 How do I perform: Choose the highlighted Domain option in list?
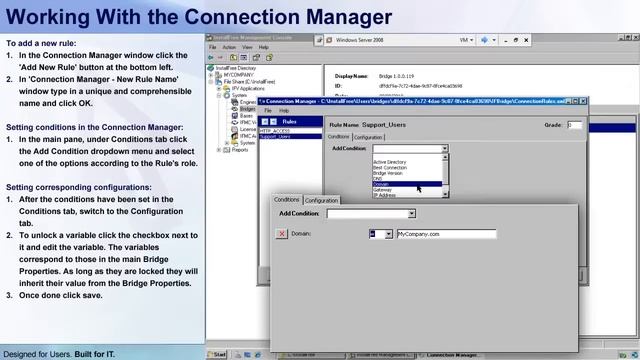click(x=407, y=184)
